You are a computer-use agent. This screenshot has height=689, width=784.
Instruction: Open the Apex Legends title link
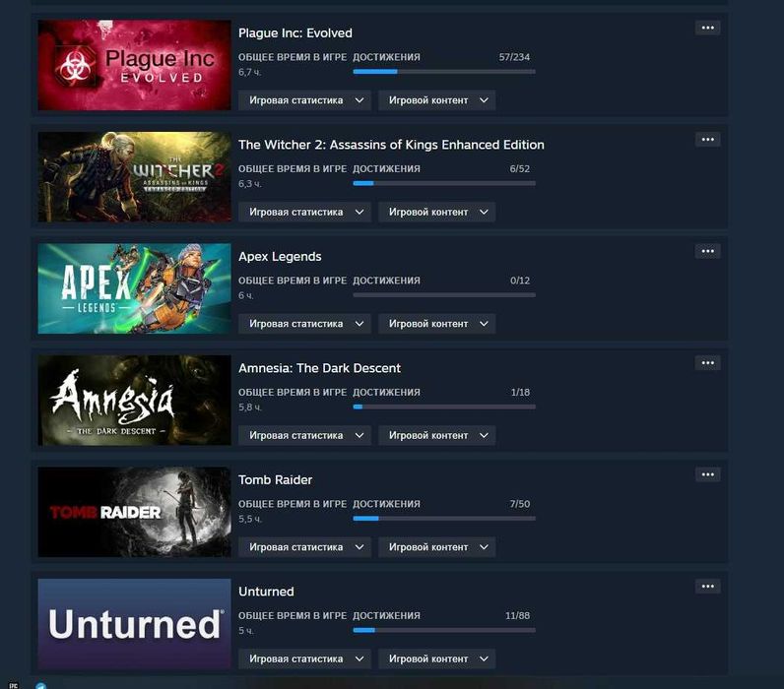pyautogui.click(x=280, y=256)
